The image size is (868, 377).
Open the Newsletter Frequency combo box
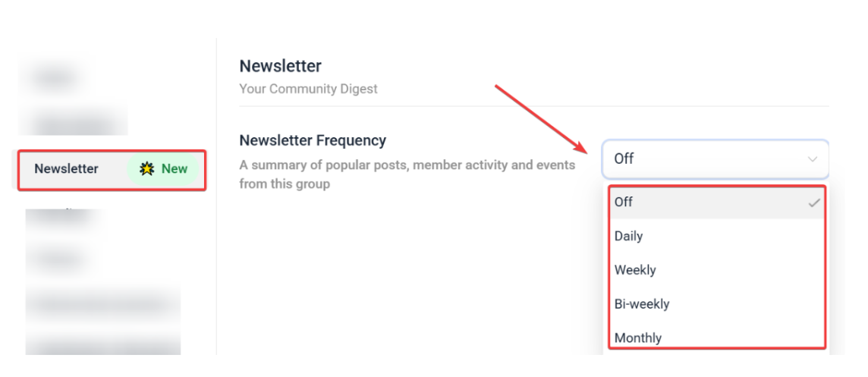click(x=706, y=159)
